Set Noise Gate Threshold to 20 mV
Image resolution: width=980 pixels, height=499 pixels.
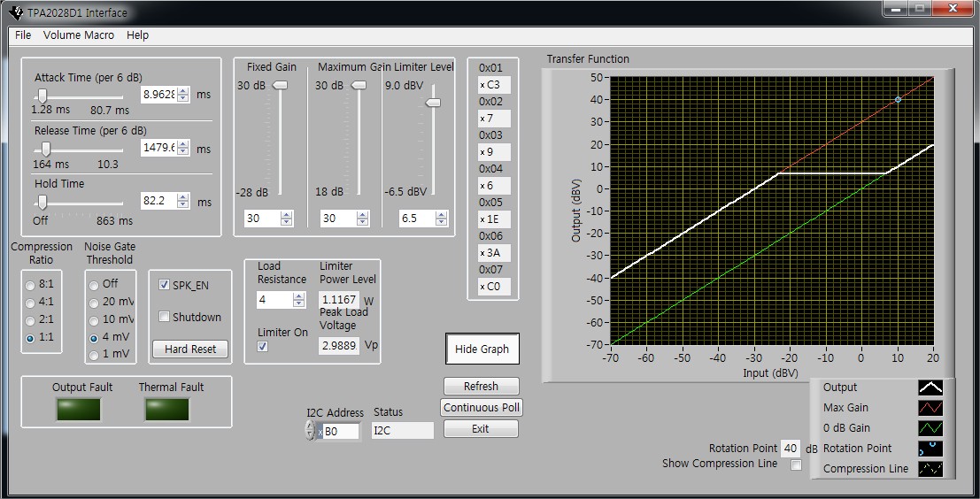[94, 303]
